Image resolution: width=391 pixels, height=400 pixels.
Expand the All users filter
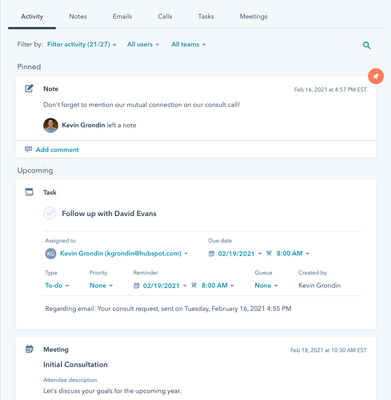143,44
